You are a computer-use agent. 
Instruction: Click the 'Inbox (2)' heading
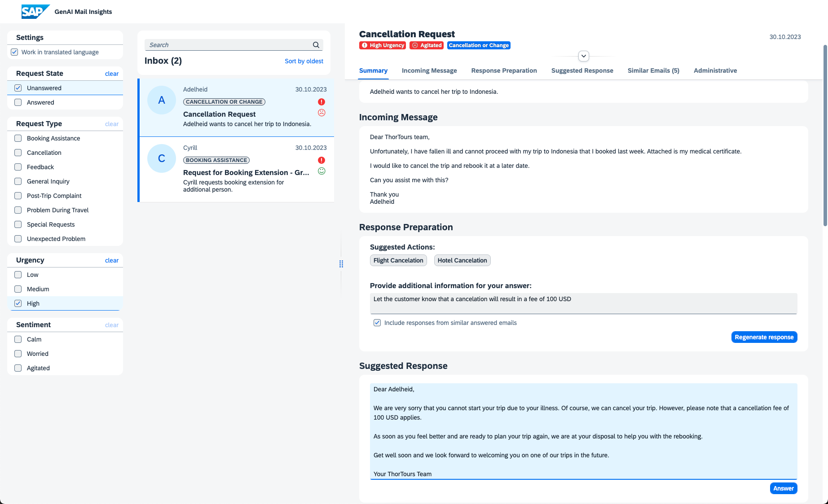click(163, 61)
